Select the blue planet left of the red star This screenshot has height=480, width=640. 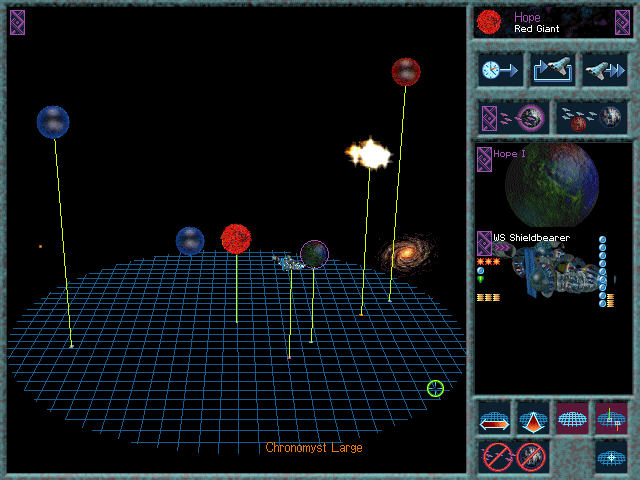coord(190,241)
